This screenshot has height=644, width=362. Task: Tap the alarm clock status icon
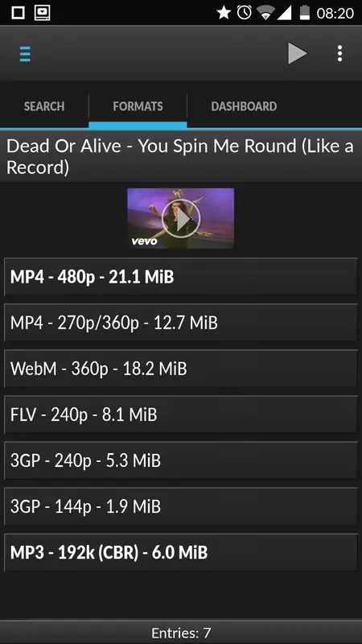click(x=245, y=13)
